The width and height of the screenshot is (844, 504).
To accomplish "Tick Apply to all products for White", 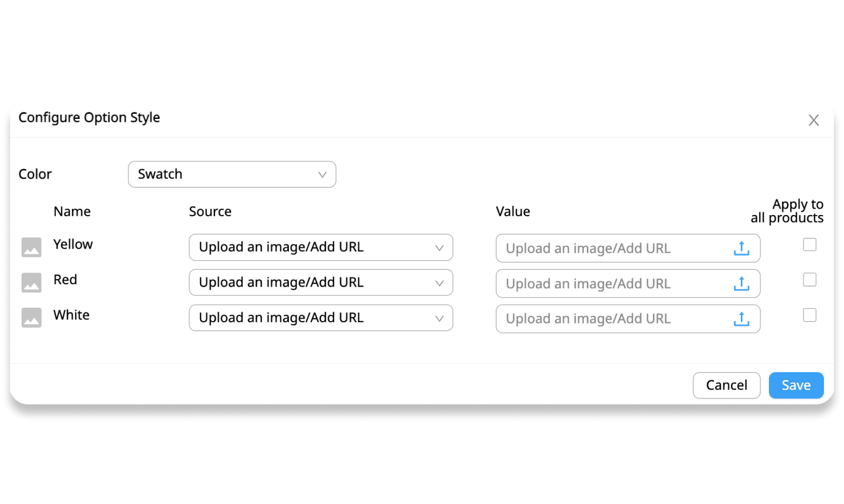I will coord(809,315).
